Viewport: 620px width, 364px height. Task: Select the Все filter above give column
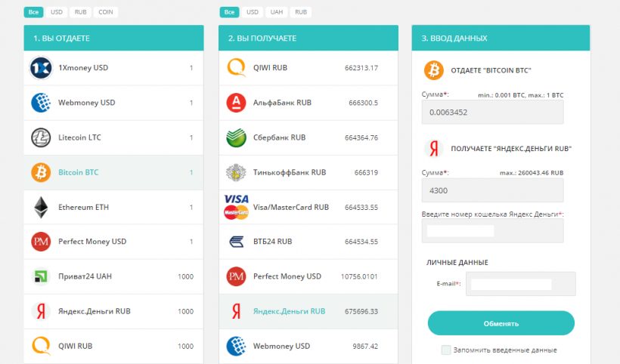(33, 12)
